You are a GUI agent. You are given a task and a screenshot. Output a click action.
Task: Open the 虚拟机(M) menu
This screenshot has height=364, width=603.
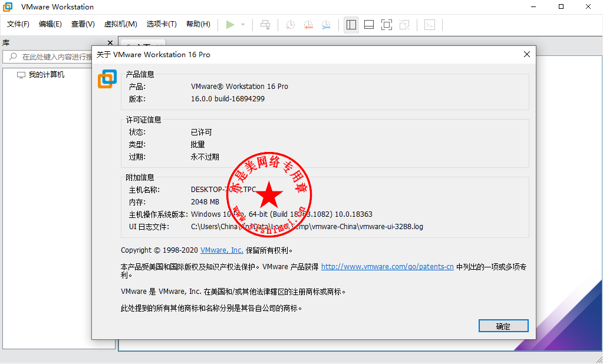click(120, 24)
